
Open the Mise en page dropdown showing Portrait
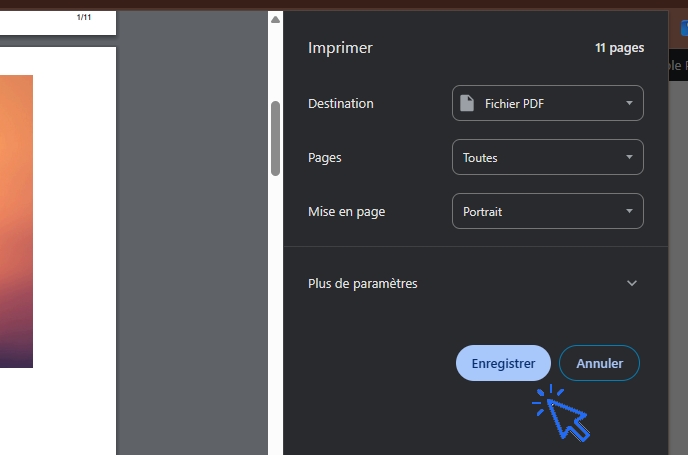tap(547, 211)
